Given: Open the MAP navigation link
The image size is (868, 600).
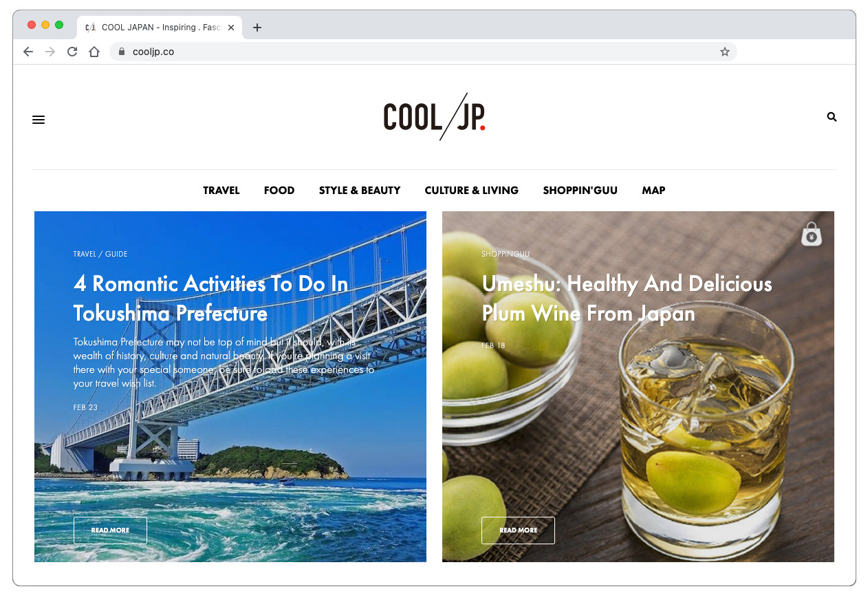Looking at the screenshot, I should click(x=653, y=191).
